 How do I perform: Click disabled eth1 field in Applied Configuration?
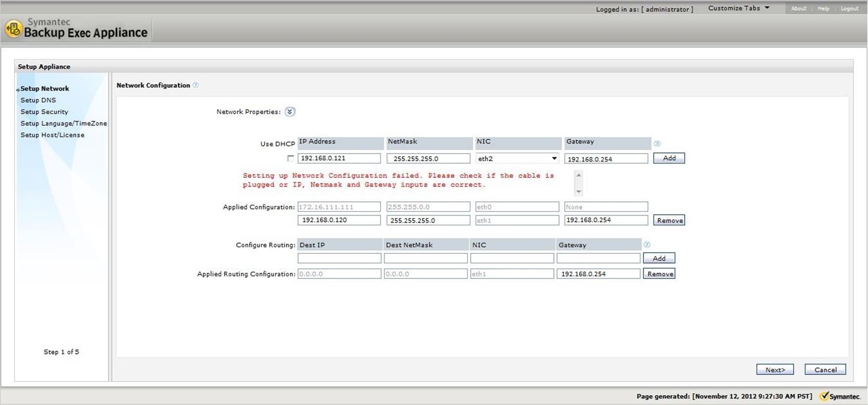coord(517,220)
